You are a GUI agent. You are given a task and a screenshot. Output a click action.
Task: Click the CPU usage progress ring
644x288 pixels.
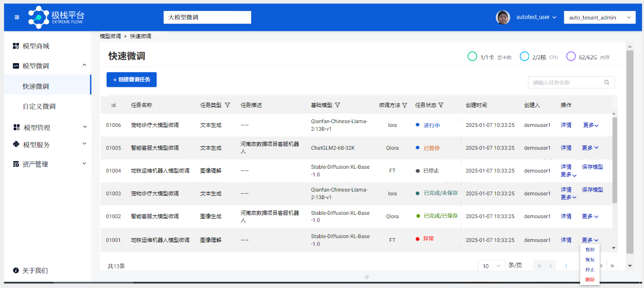[524, 56]
